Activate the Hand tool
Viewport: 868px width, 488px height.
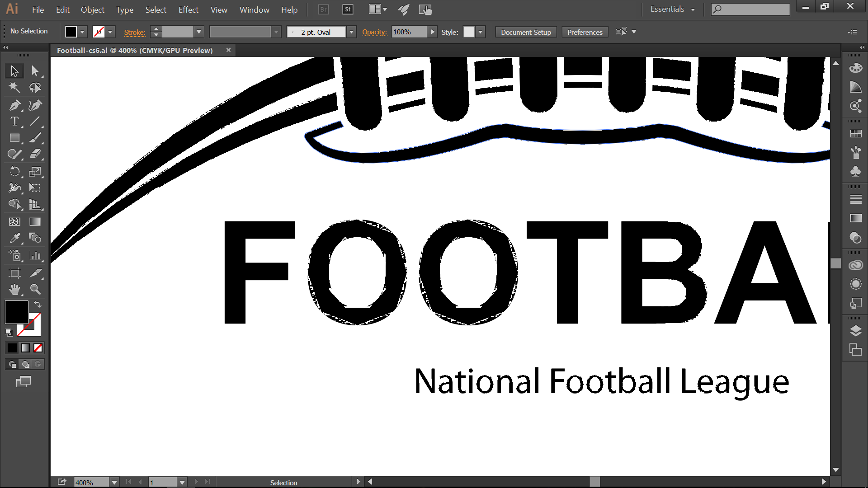pos(15,290)
